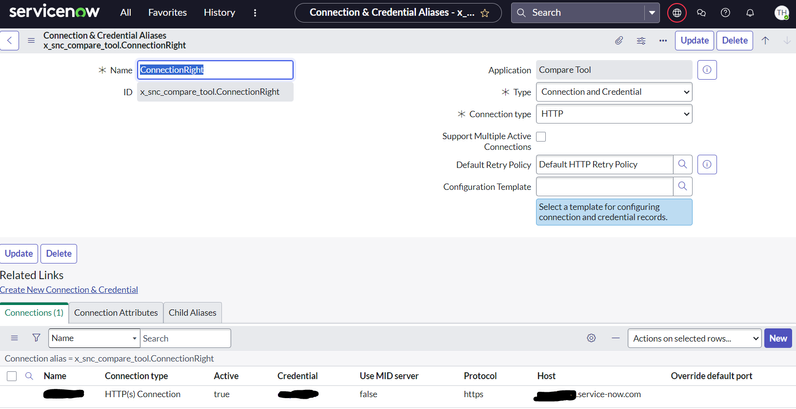
Task: Open the globe scope picker icon
Action: point(677,13)
